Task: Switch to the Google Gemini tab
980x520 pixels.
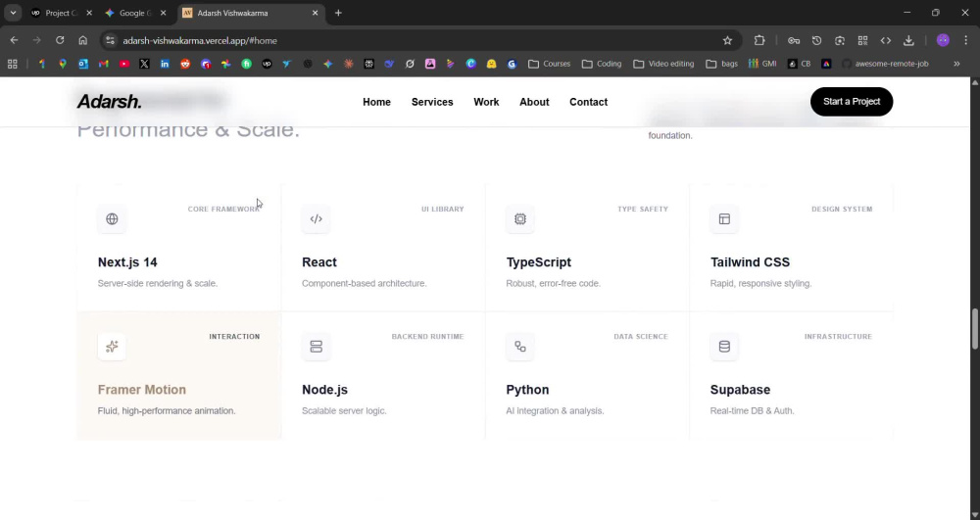Action: tap(134, 13)
